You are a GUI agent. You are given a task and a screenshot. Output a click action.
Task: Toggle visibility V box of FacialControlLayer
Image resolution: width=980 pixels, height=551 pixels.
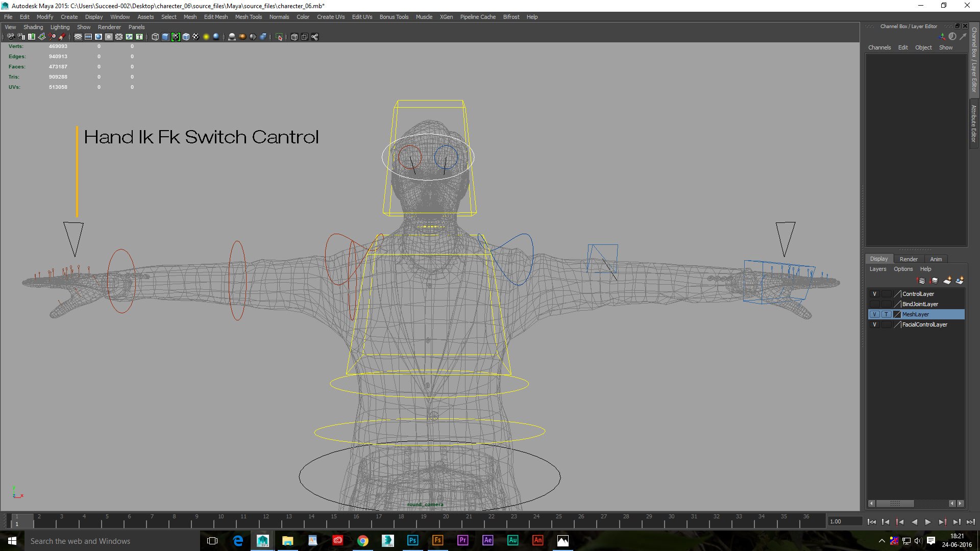tap(874, 324)
